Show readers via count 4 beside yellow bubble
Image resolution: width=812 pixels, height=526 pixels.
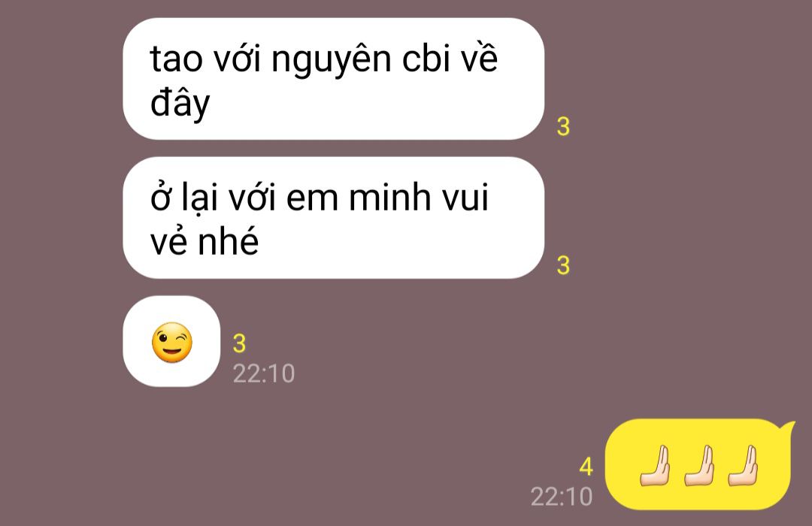[x=586, y=467]
